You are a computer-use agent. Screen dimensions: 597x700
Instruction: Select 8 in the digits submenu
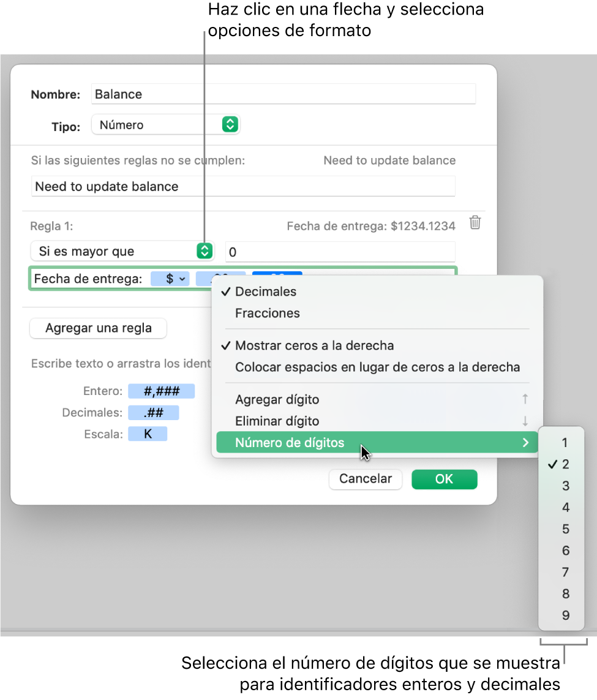tap(561, 594)
